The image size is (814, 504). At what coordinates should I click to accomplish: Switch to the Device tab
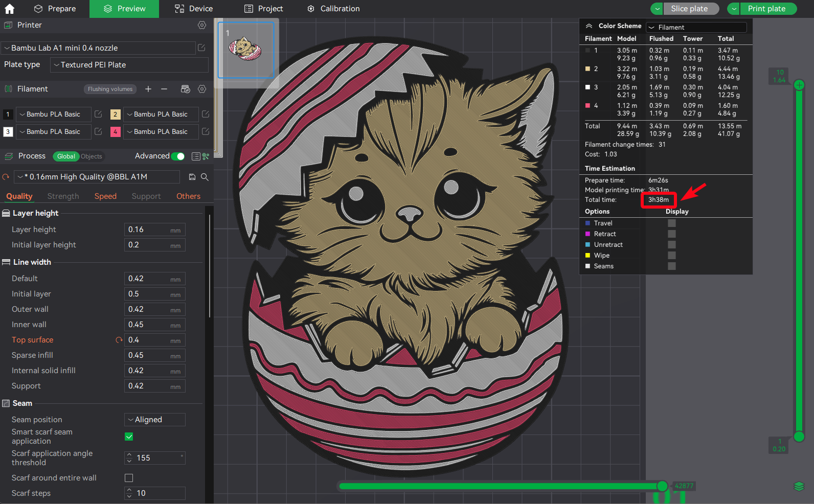click(x=194, y=9)
